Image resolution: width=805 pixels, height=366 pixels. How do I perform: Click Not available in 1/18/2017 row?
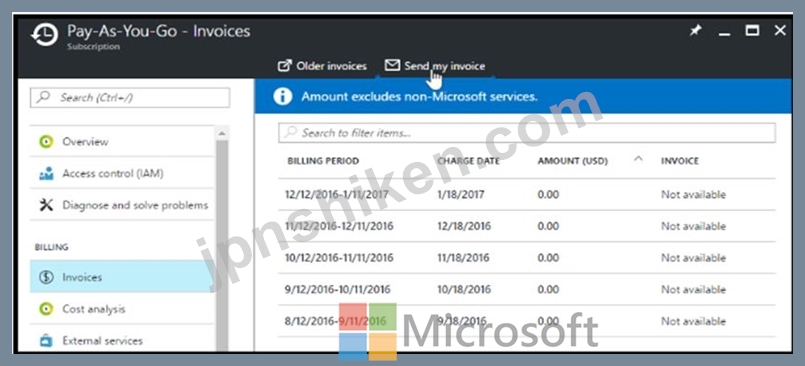pos(693,195)
